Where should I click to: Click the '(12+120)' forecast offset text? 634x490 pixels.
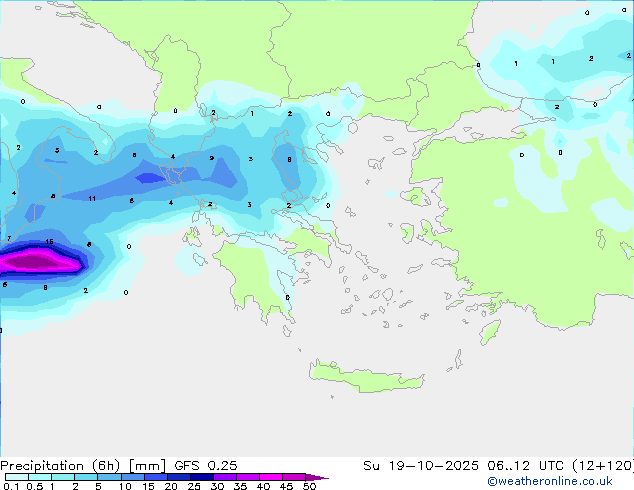[x=603, y=466]
